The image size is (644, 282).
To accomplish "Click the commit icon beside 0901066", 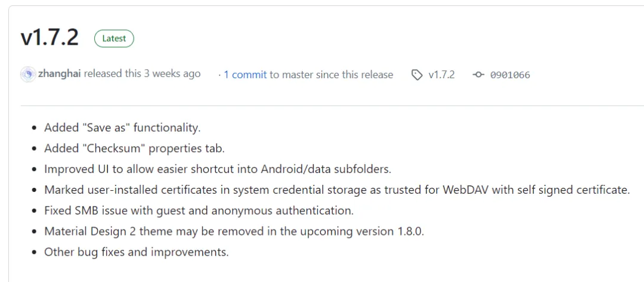I will (x=478, y=75).
